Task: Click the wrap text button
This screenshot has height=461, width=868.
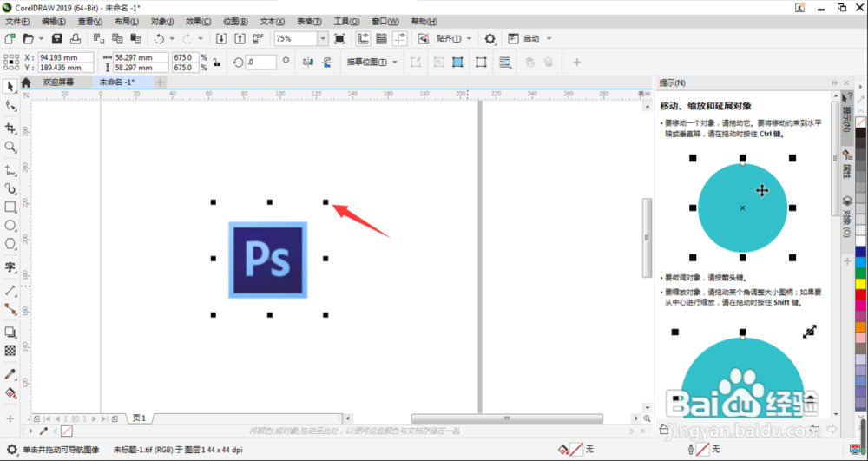Action: click(x=505, y=62)
